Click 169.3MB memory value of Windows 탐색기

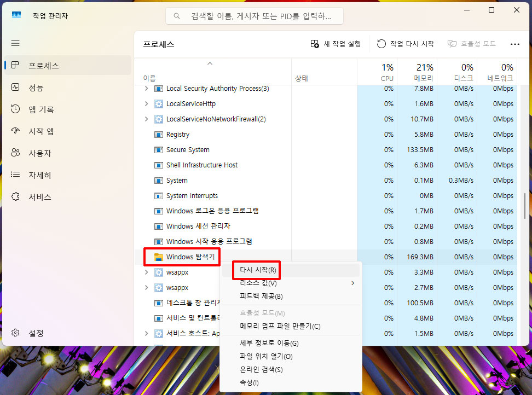[420, 257]
